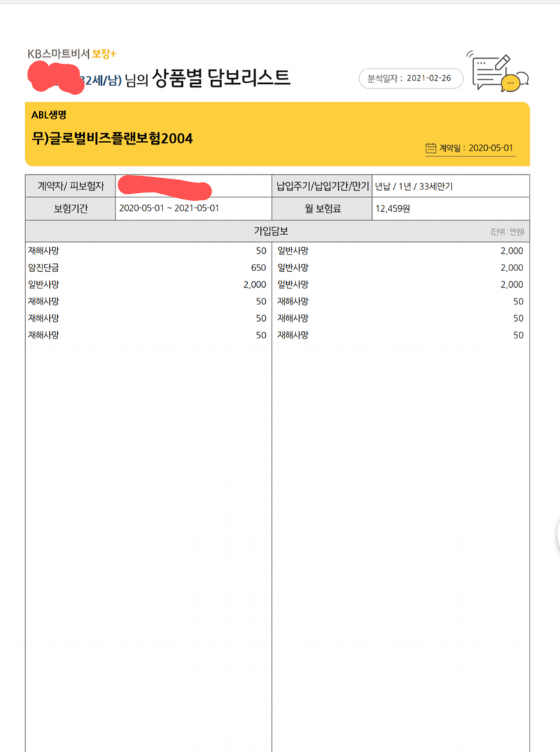Click the notepad with pencil icon
Image resolution: width=560 pixels, height=752 pixels.
pos(490,71)
